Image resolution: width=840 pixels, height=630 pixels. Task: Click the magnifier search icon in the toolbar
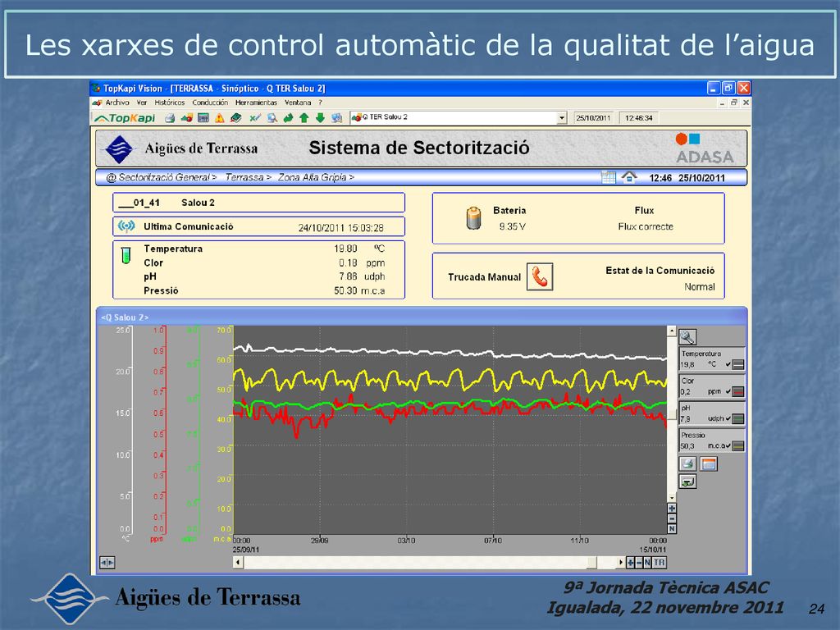tap(272, 118)
